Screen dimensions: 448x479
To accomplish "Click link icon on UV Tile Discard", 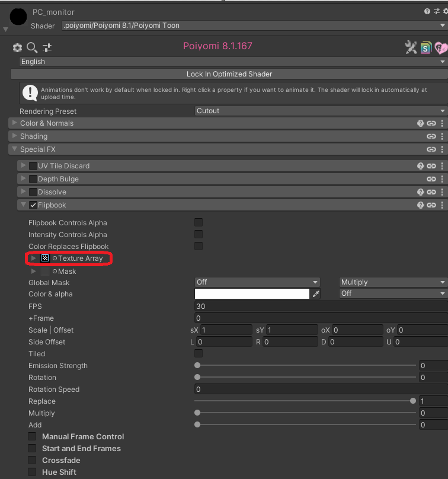I will [x=431, y=166].
